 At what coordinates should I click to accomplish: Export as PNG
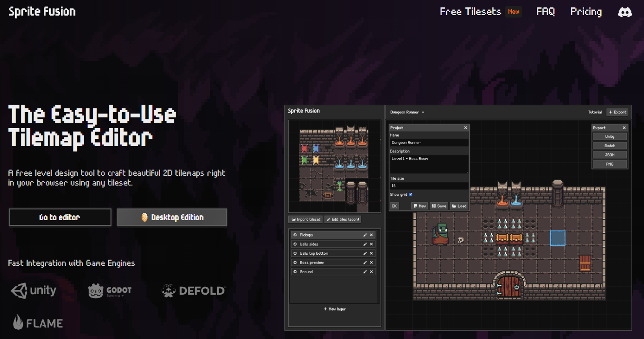609,164
